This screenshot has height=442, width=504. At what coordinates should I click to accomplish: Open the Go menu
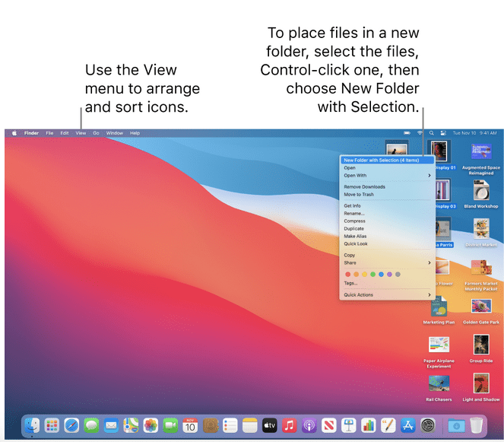pyautogui.click(x=96, y=133)
